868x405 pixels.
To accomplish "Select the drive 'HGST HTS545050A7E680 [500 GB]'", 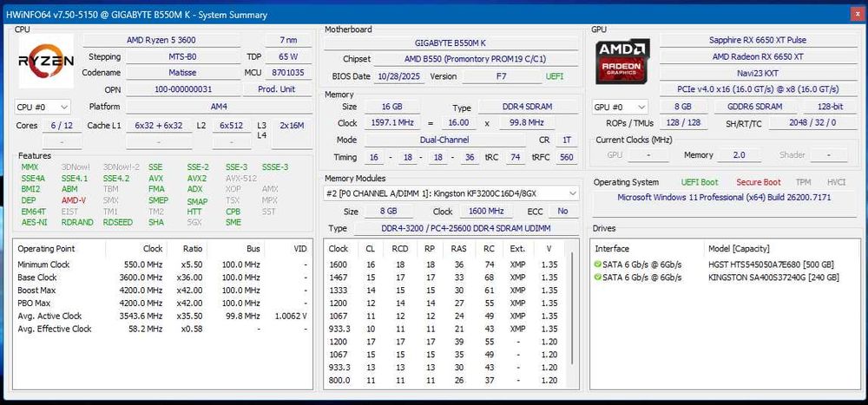I will (771, 265).
